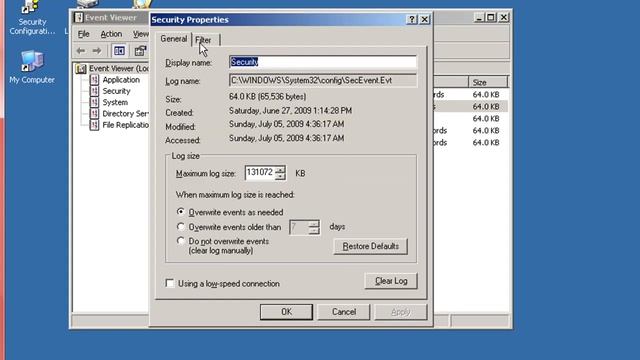Click the Log name path field
Viewport: 640px width, 360px height.
pyautogui.click(x=323, y=80)
